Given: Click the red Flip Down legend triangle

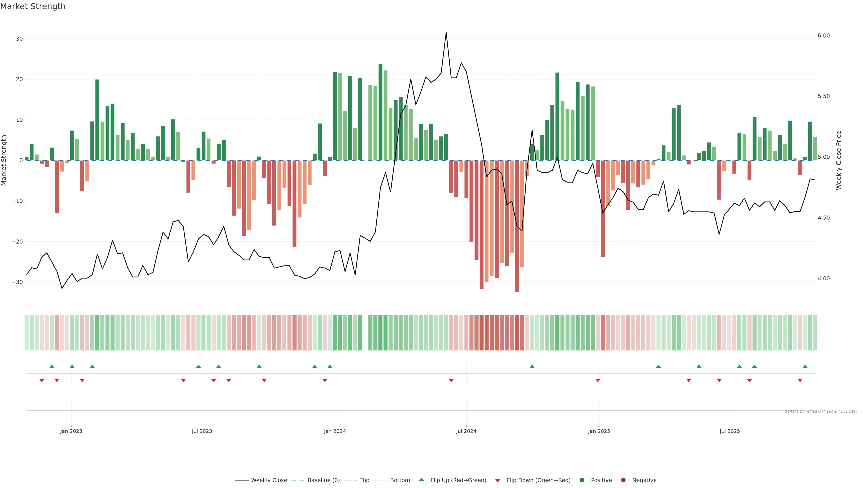Looking at the screenshot, I should [498, 480].
